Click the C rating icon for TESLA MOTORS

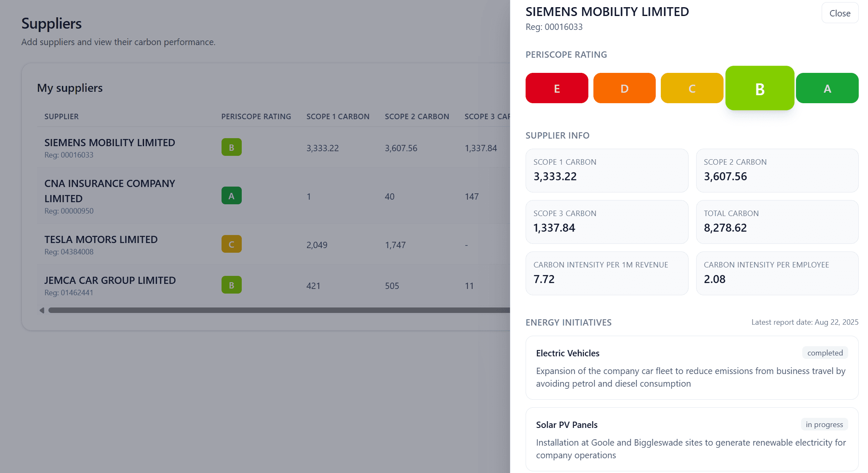click(231, 243)
